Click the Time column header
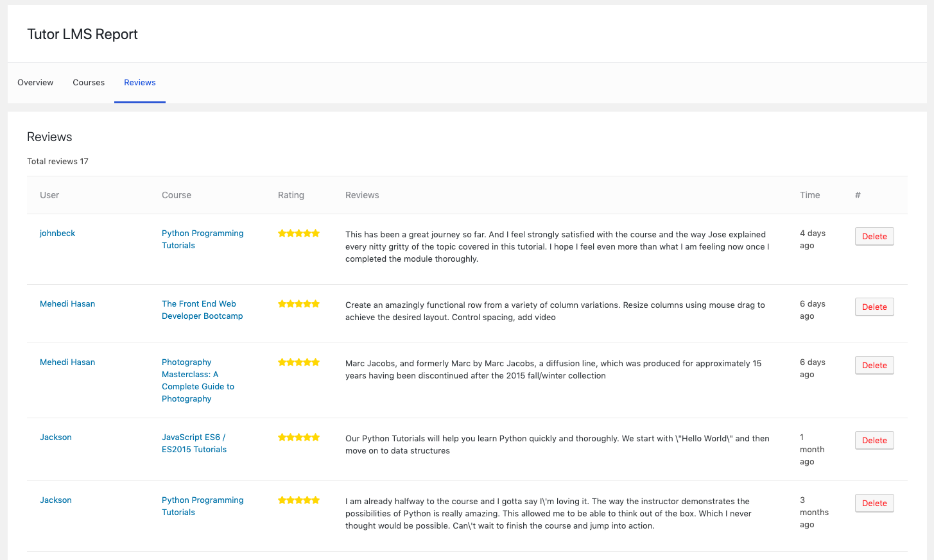The image size is (934, 560). coord(809,195)
